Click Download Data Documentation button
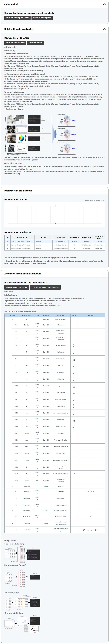109x644 pixels. tap(17, 287)
